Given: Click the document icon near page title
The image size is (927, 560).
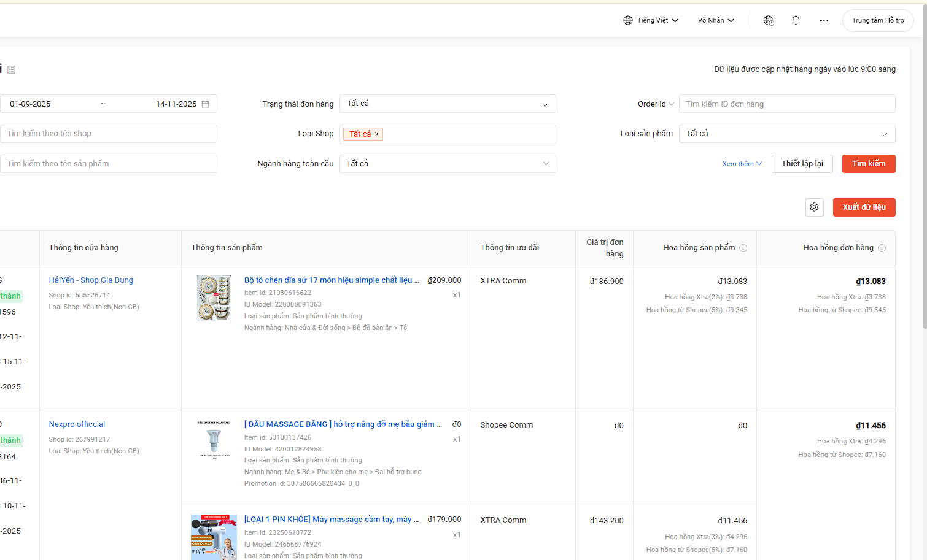Looking at the screenshot, I should [x=11, y=70].
